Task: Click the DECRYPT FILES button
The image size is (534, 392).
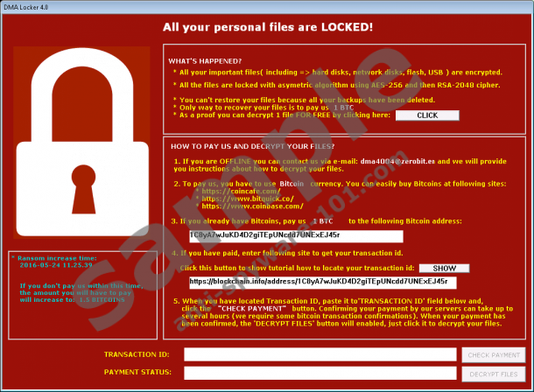Action: click(x=494, y=374)
